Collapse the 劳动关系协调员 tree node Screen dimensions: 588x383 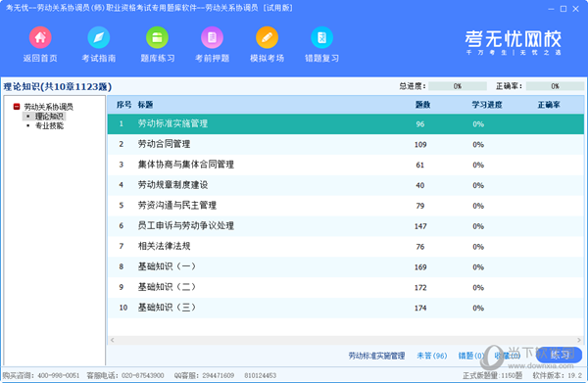pyautogui.click(x=17, y=107)
